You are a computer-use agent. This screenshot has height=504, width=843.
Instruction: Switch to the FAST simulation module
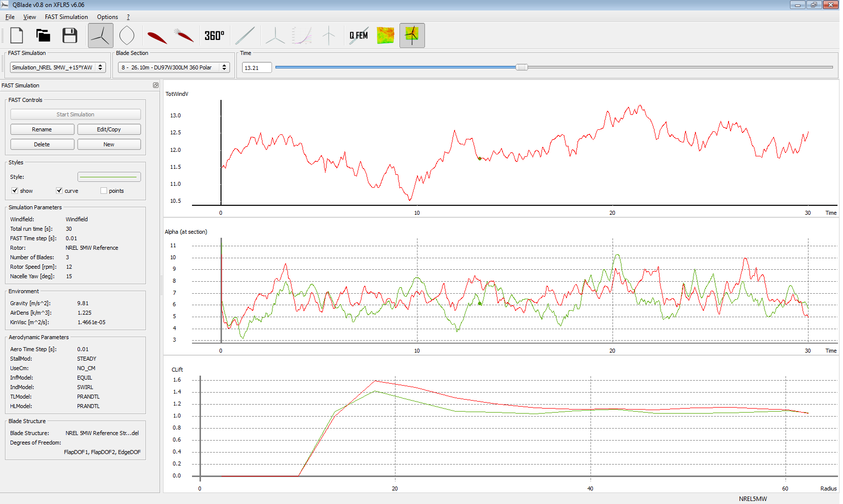(x=412, y=35)
